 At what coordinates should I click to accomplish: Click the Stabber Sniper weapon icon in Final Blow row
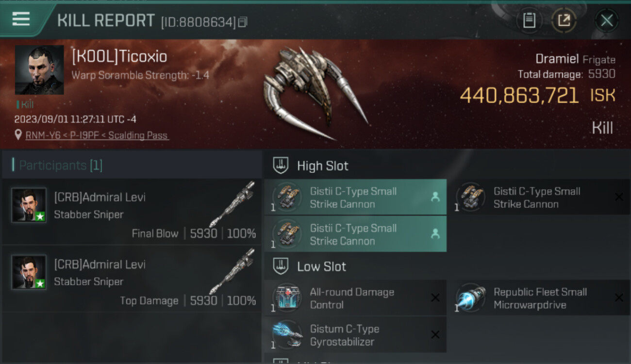pyautogui.click(x=232, y=204)
